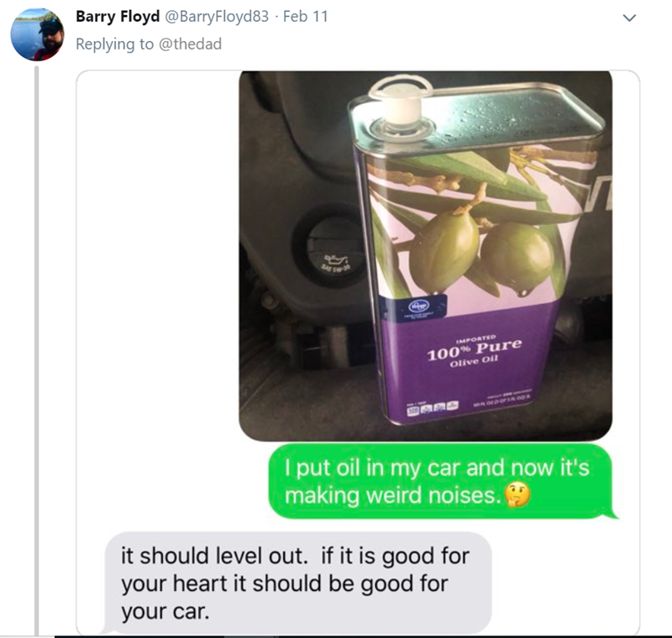Click the 'IMPORTED' text on the can
Viewport: 672px width, 638px height.
(475, 339)
